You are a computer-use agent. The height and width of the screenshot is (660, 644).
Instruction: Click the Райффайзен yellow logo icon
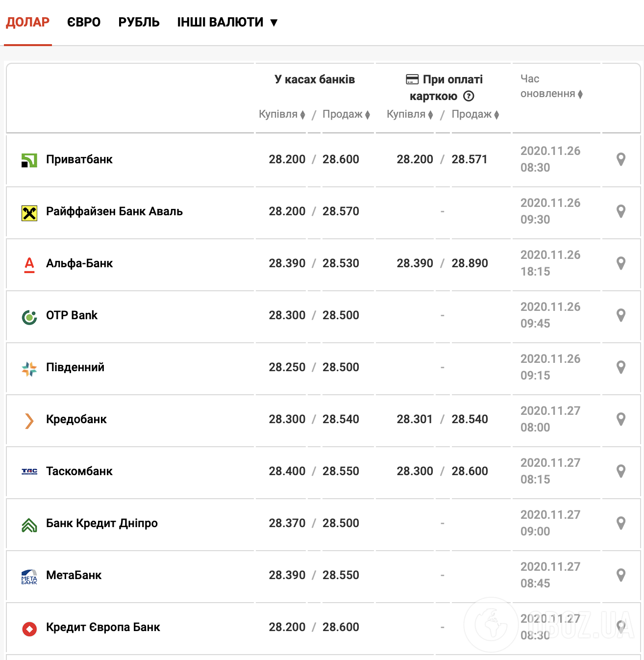29,213
